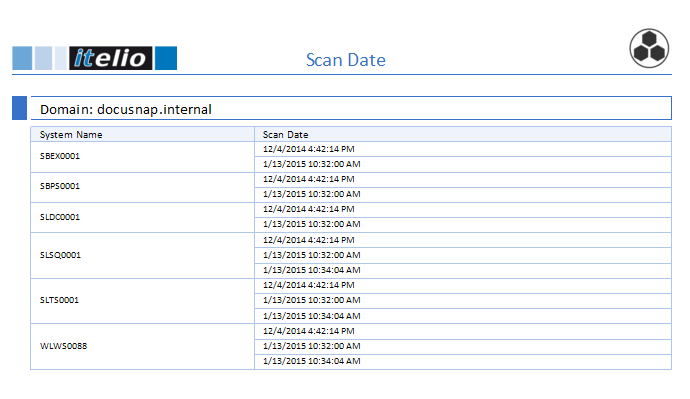Viewport: 690px width, 399px height.
Task: Click SLSQ0001's 12/4/2014 4:42:14 PM scan
Action: coord(308,240)
